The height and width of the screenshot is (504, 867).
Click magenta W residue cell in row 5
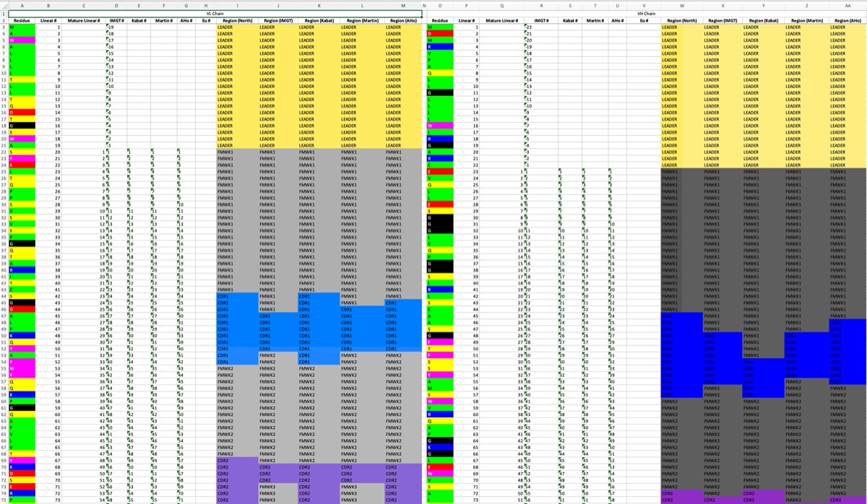(22, 40)
